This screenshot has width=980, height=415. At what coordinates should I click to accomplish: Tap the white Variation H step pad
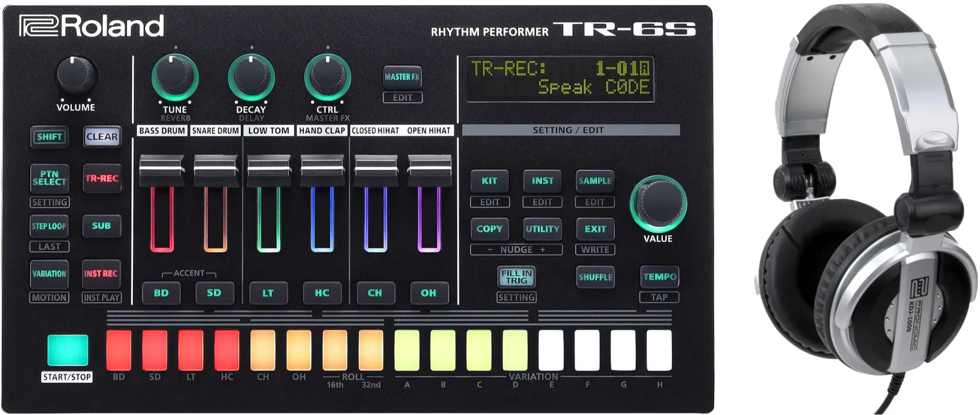click(660, 351)
